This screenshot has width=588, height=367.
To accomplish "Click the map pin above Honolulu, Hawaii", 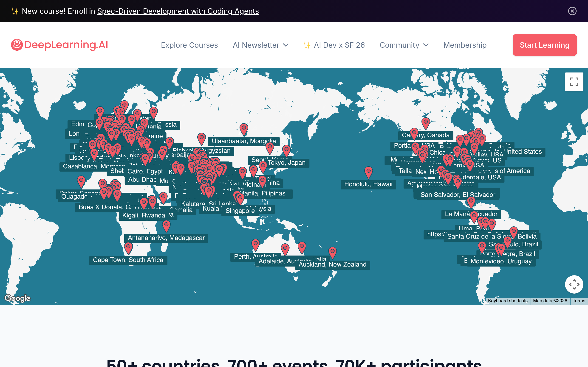I will 368,172.
